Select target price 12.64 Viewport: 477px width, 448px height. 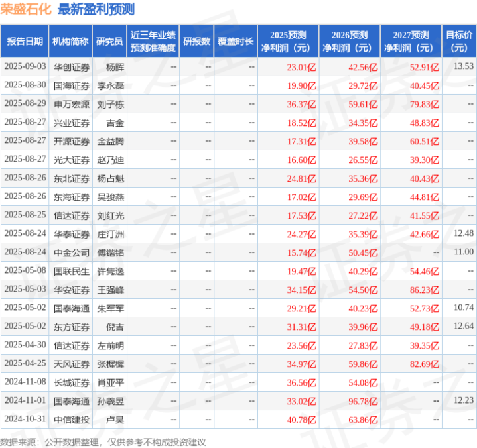click(x=464, y=326)
